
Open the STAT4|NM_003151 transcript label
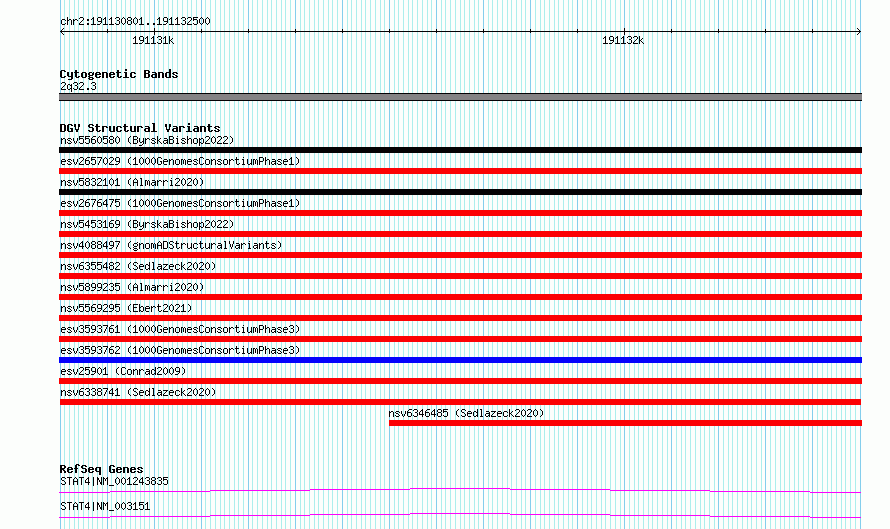pyautogui.click(x=105, y=506)
